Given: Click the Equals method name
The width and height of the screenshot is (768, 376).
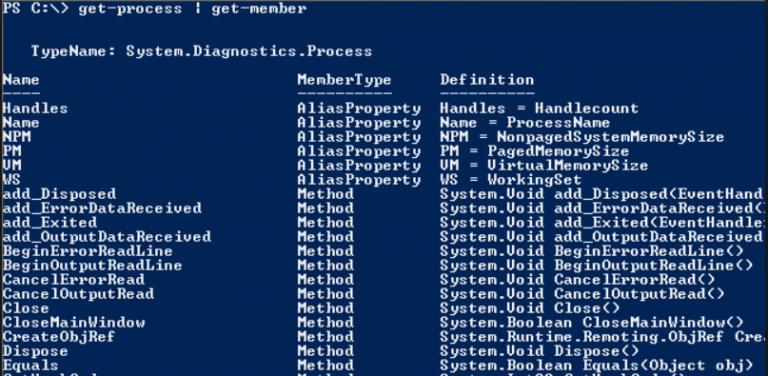Looking at the screenshot, I should 30,366.
